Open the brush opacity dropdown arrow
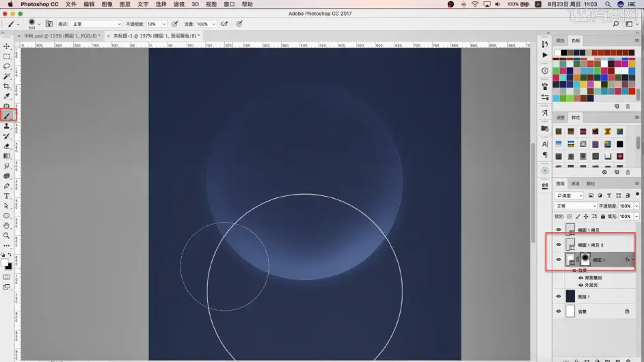The height and width of the screenshot is (362, 644). (x=164, y=24)
